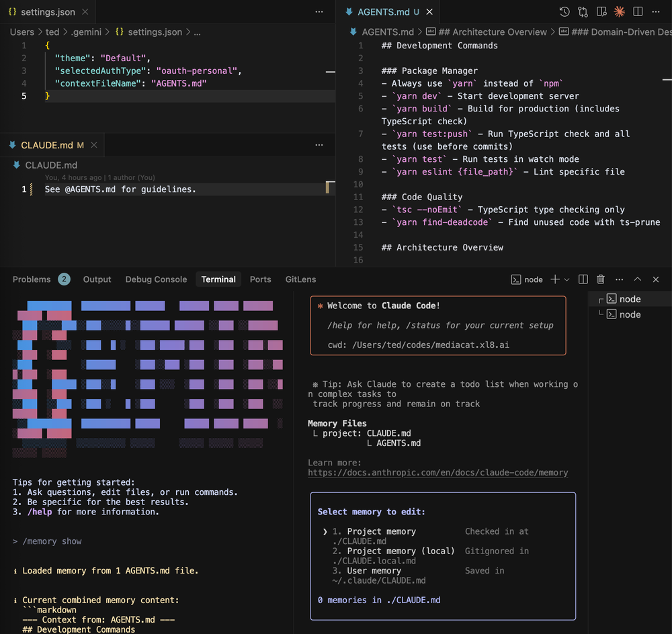Close the AGENTS.md editor tab
Viewport: 672px width, 634px height.
pos(429,12)
